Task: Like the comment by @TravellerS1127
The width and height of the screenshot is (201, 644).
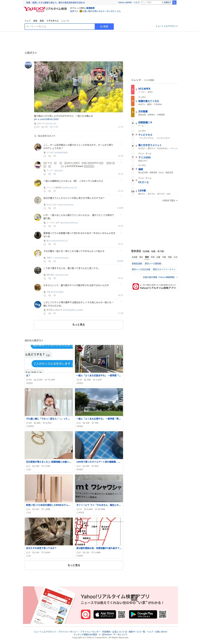Action: [x=54, y=244]
